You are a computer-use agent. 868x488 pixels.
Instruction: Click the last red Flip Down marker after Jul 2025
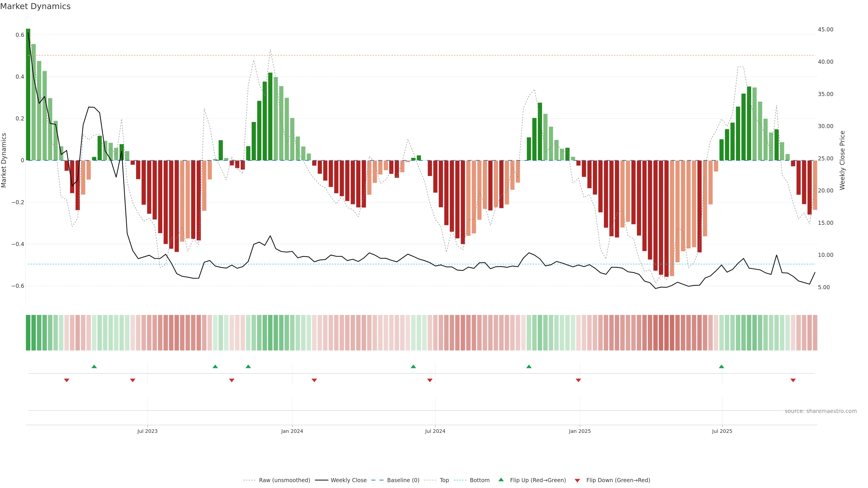[793, 380]
